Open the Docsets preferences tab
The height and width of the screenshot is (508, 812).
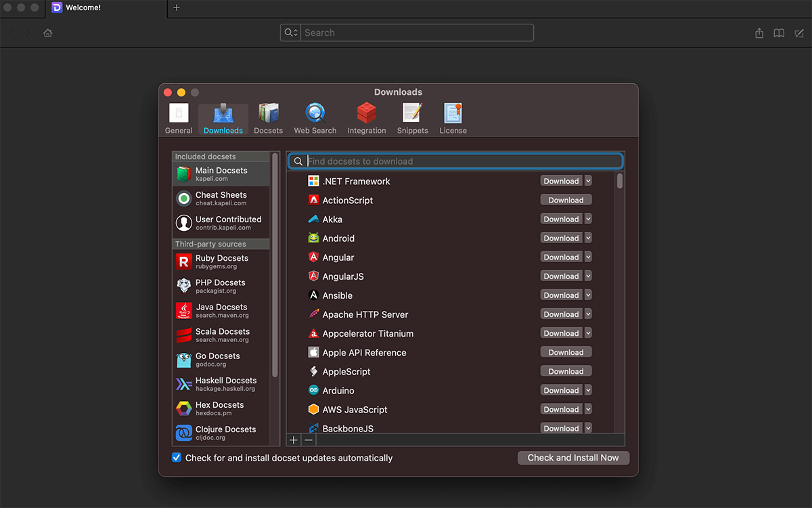[269, 119]
